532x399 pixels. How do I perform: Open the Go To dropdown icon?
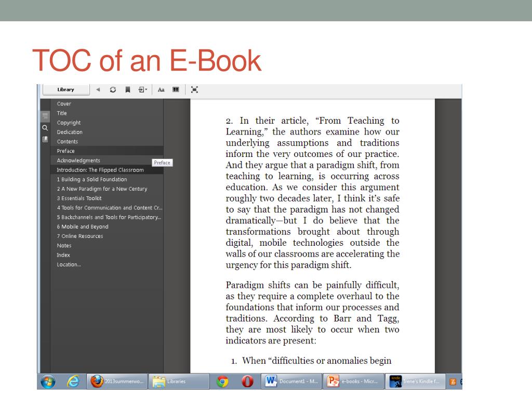[143, 89]
